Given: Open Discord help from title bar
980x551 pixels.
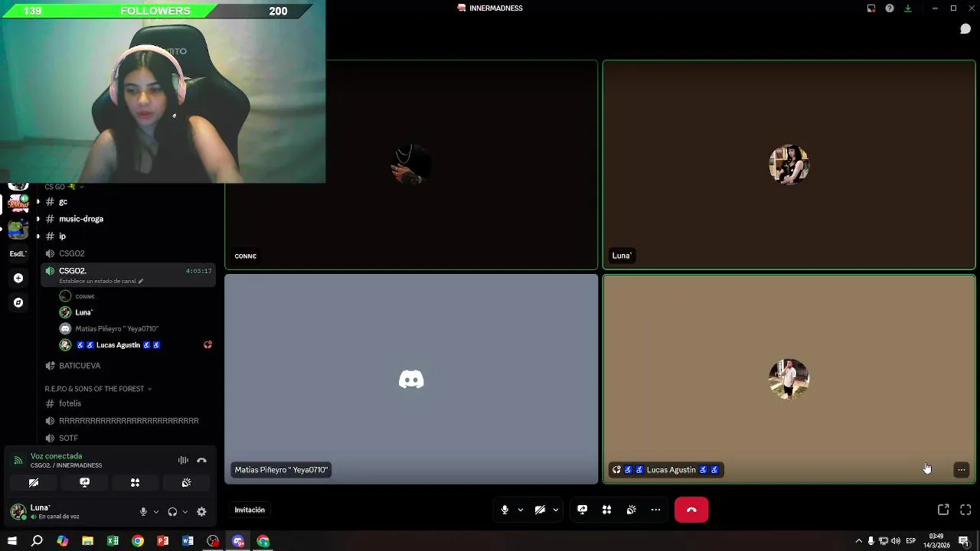Looking at the screenshot, I should point(890,8).
